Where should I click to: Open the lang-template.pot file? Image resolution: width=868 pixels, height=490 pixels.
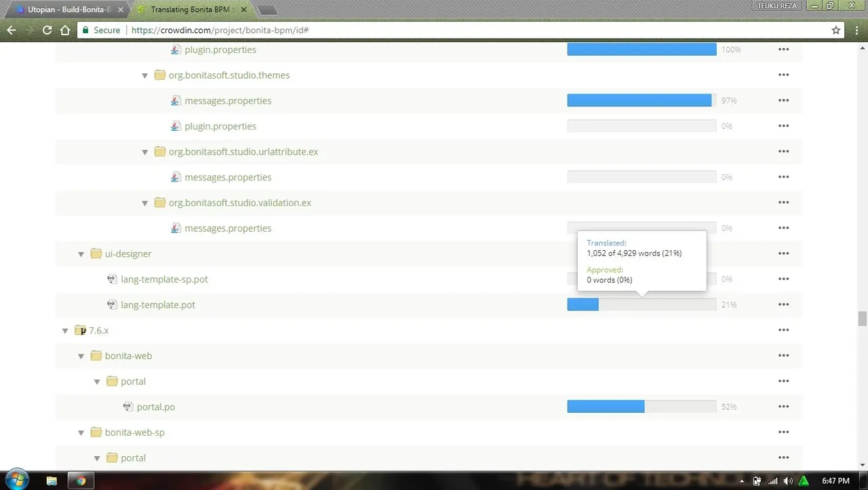[x=158, y=304]
